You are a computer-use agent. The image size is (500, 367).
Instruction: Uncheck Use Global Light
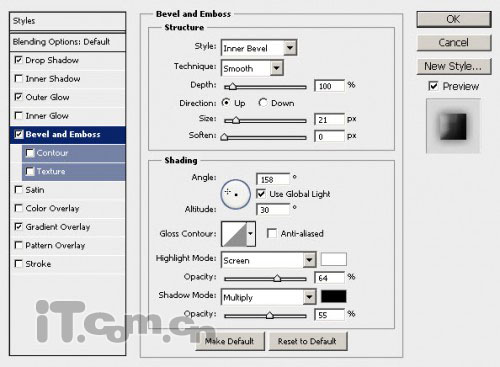261,194
